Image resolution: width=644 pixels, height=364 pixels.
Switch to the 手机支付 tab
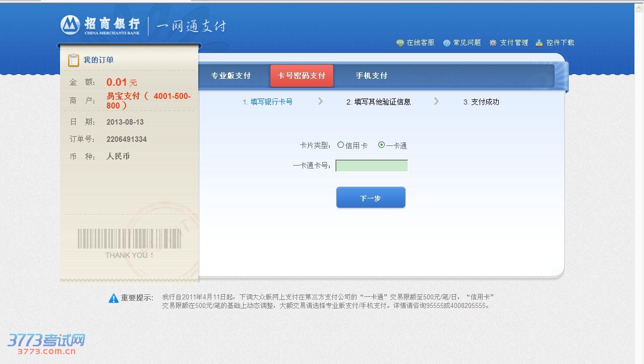click(371, 76)
